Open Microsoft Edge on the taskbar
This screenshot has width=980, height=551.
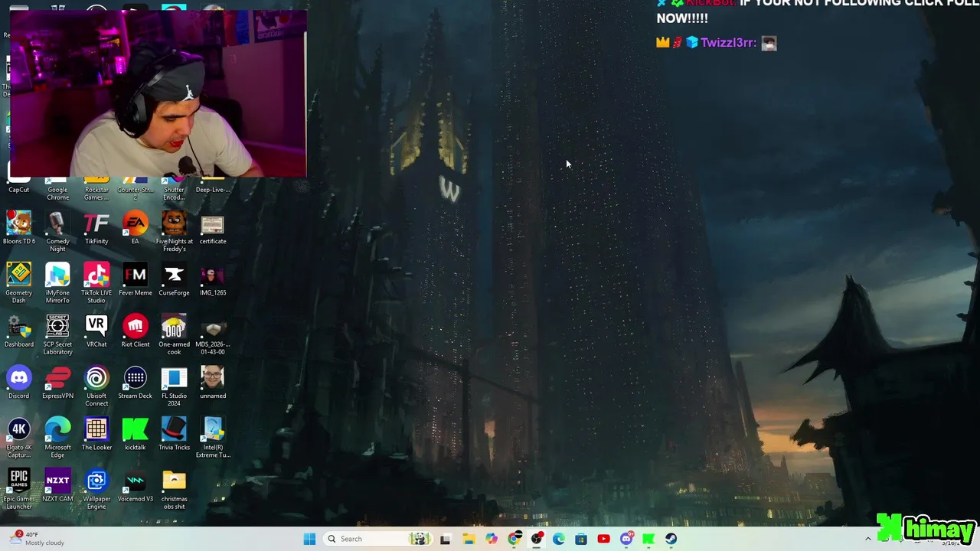559,539
